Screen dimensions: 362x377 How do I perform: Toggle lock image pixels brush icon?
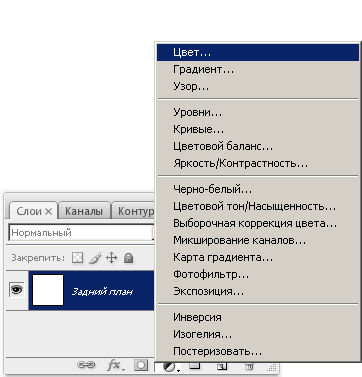[95, 258]
